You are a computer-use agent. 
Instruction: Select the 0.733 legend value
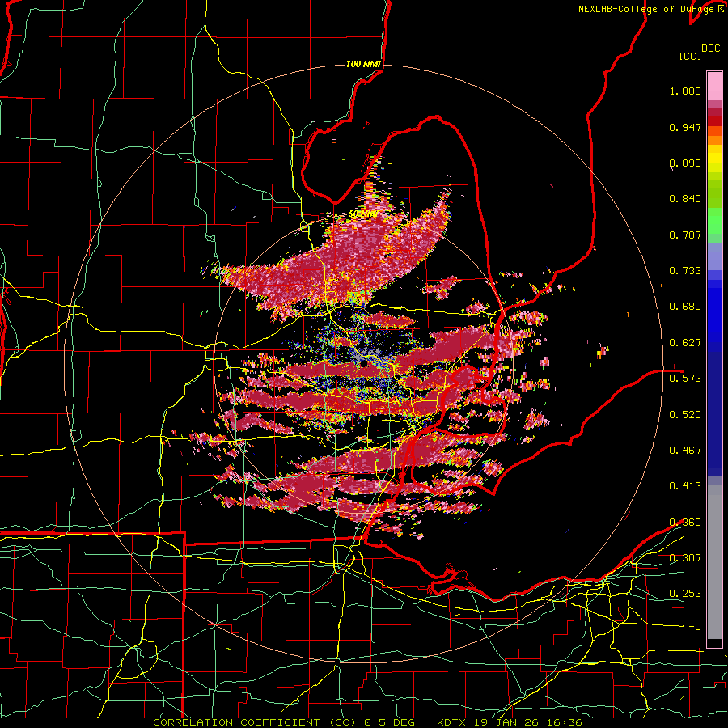(x=685, y=271)
